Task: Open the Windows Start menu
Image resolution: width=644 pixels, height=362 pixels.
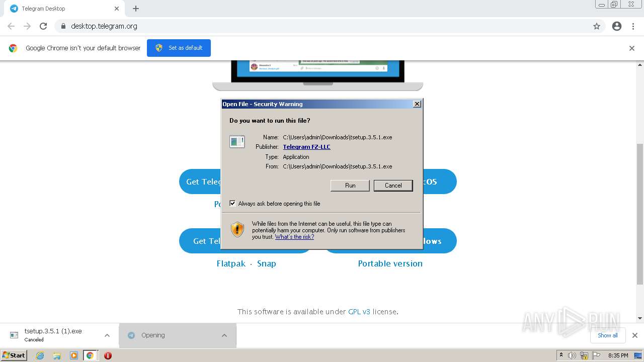Action: (x=14, y=355)
